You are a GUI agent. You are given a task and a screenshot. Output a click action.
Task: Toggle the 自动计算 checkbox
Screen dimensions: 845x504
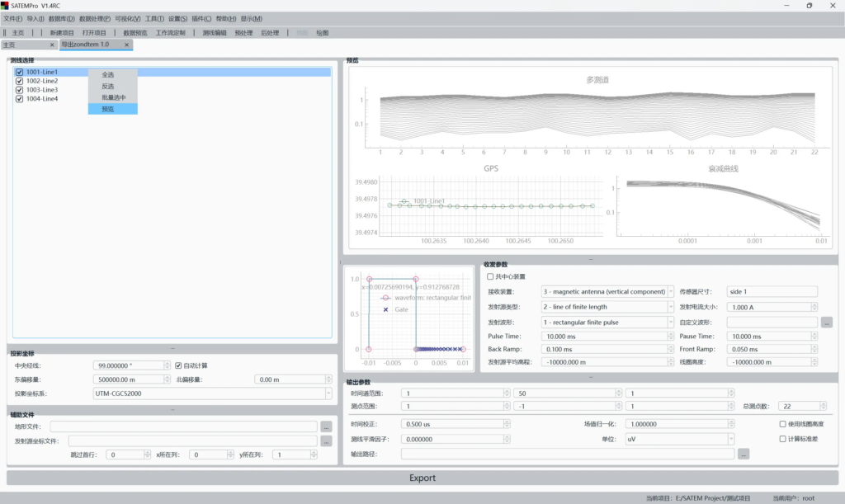pos(179,365)
